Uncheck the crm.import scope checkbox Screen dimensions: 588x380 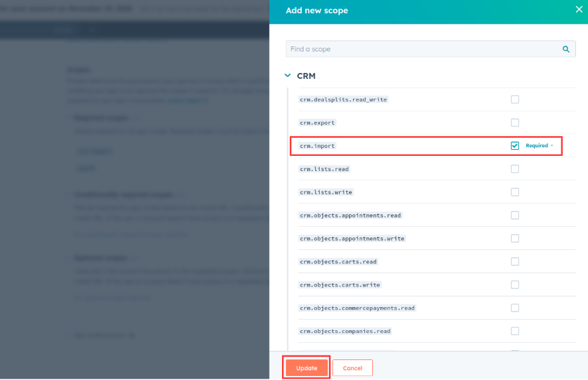[514, 146]
